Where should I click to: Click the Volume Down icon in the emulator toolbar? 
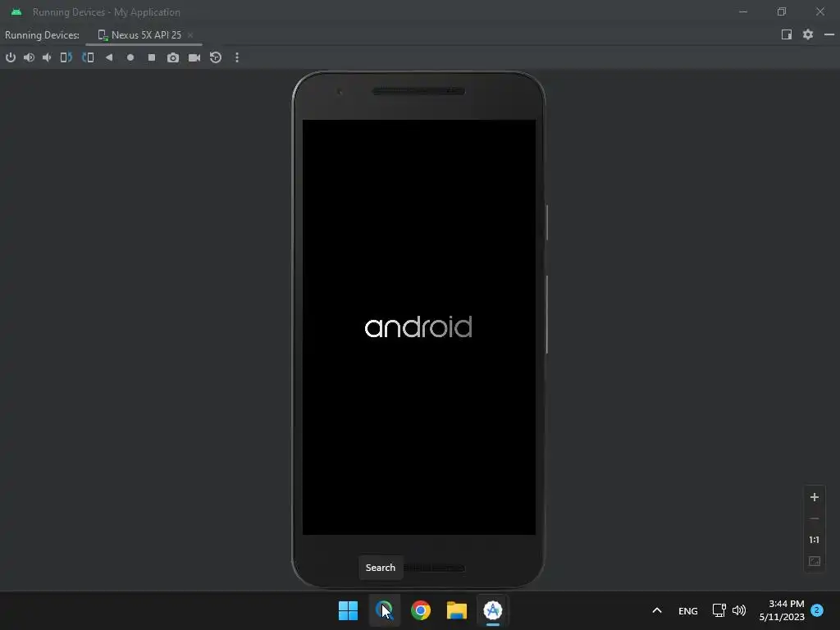coord(47,57)
